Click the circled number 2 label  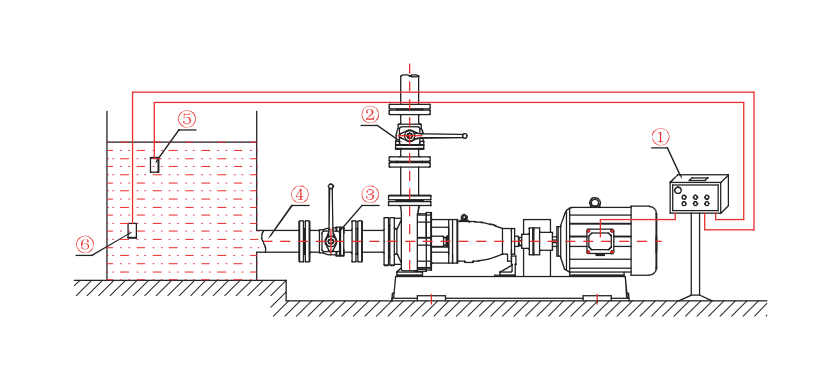pyautogui.click(x=370, y=115)
